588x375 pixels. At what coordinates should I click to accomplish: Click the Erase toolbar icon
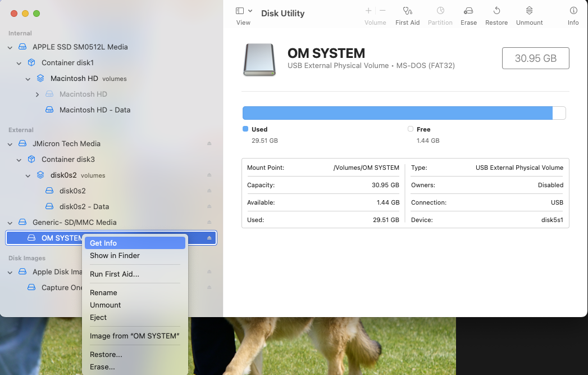tap(468, 11)
